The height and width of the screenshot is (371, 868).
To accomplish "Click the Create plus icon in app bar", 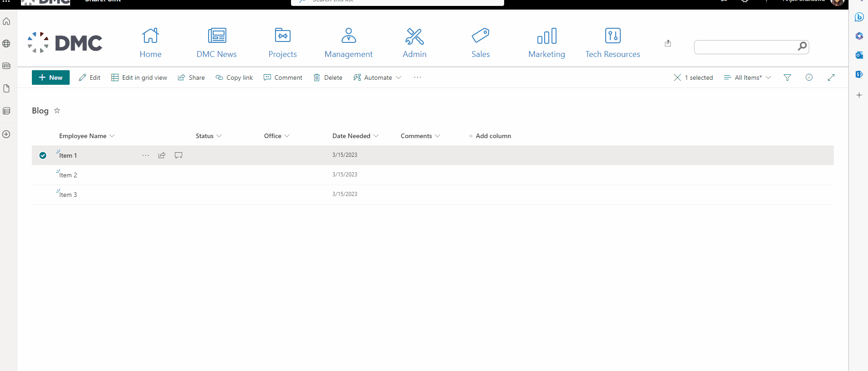I will point(6,134).
